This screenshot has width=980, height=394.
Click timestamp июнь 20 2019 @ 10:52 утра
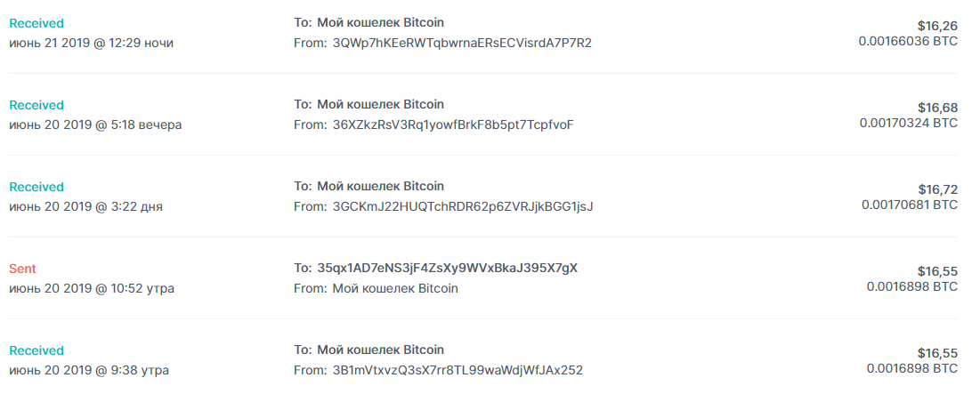[92, 288]
